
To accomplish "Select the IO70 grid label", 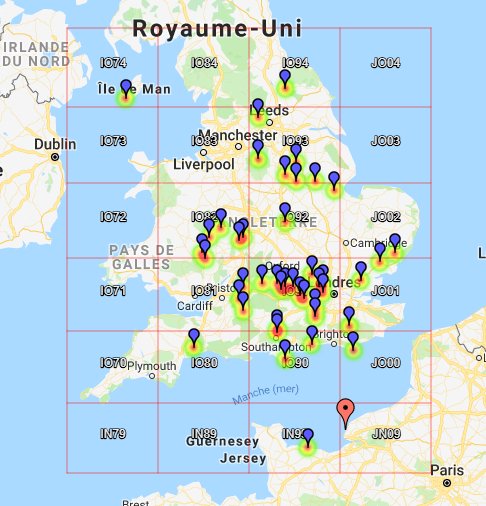I will 113,363.
